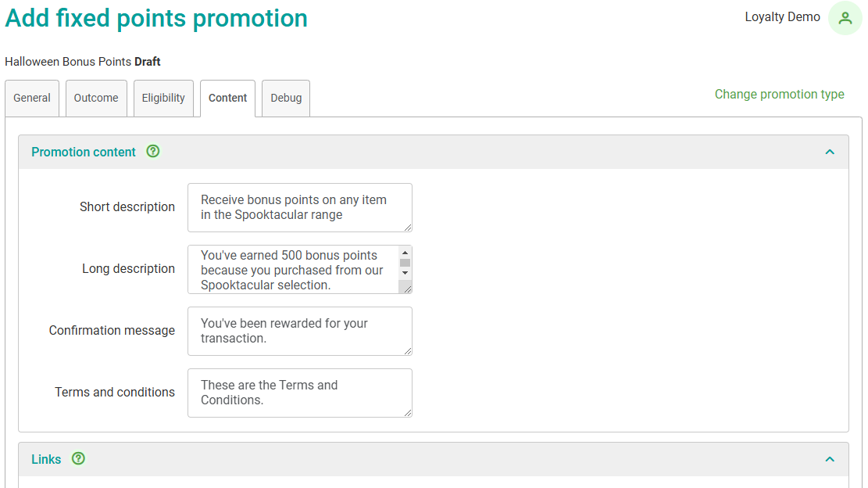Collapse the Promotion content section chevron
This screenshot has width=868, height=488.
click(830, 152)
